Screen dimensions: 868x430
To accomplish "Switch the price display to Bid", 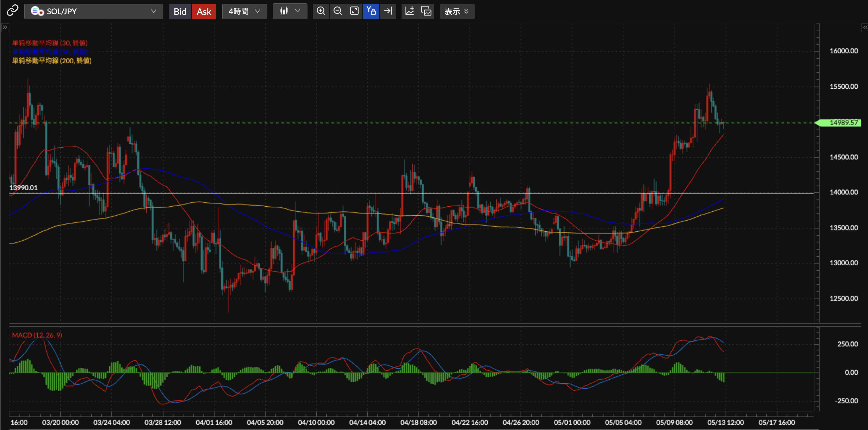I will [x=180, y=11].
